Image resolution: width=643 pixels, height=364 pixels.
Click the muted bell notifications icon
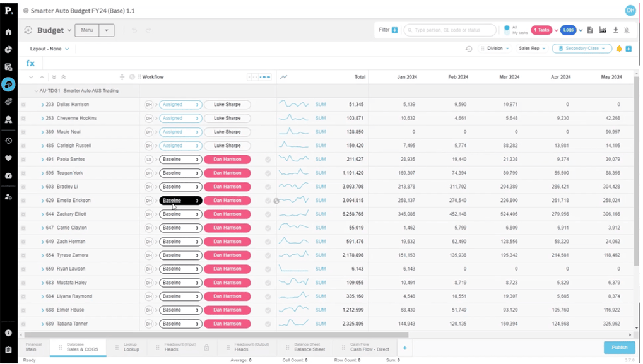coord(627,30)
